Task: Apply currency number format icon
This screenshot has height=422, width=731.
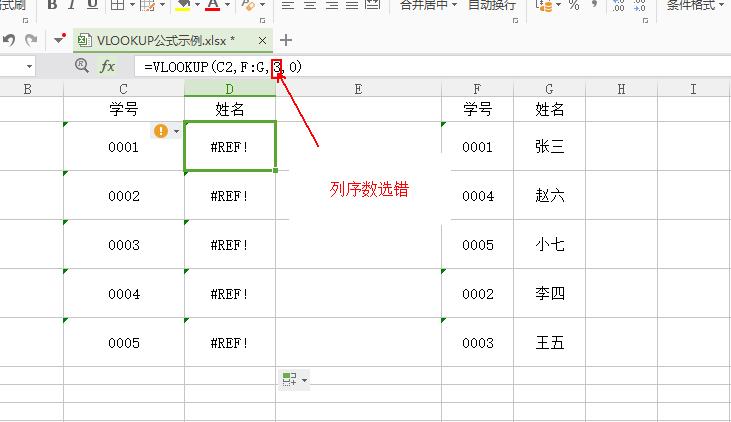Action: pos(544,5)
